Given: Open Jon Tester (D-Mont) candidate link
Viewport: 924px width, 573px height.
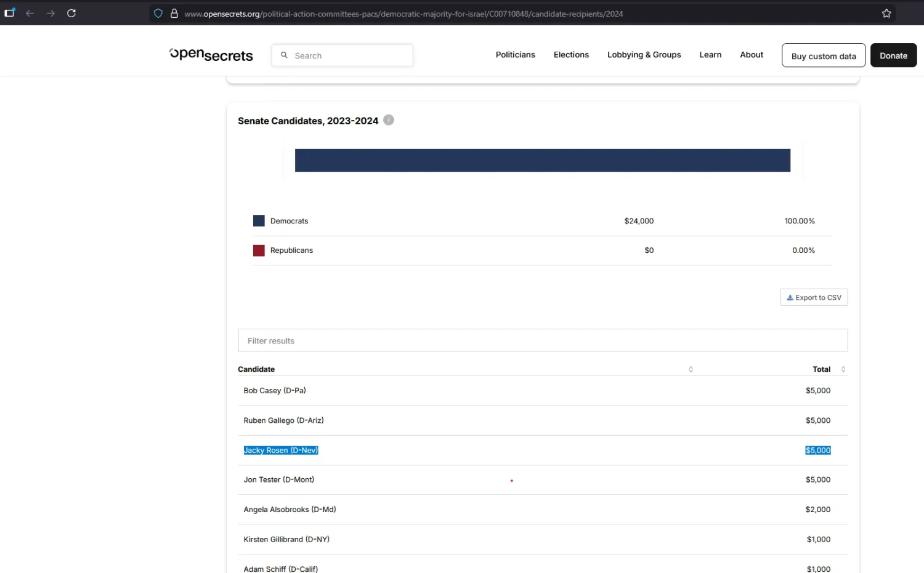Looking at the screenshot, I should pyautogui.click(x=278, y=479).
